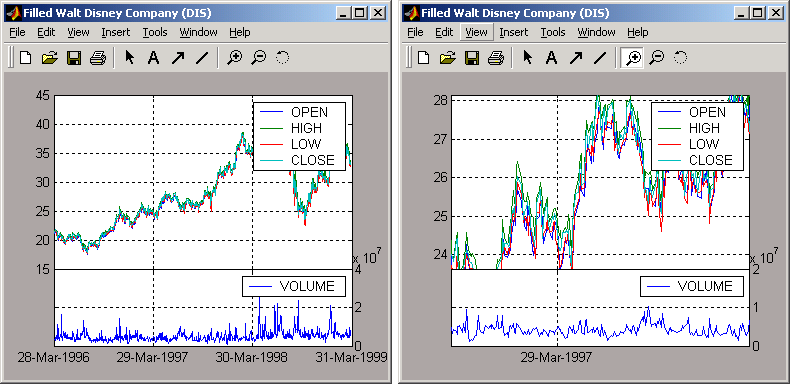Open Edit menu in left window
The image size is (790, 384).
click(x=46, y=32)
